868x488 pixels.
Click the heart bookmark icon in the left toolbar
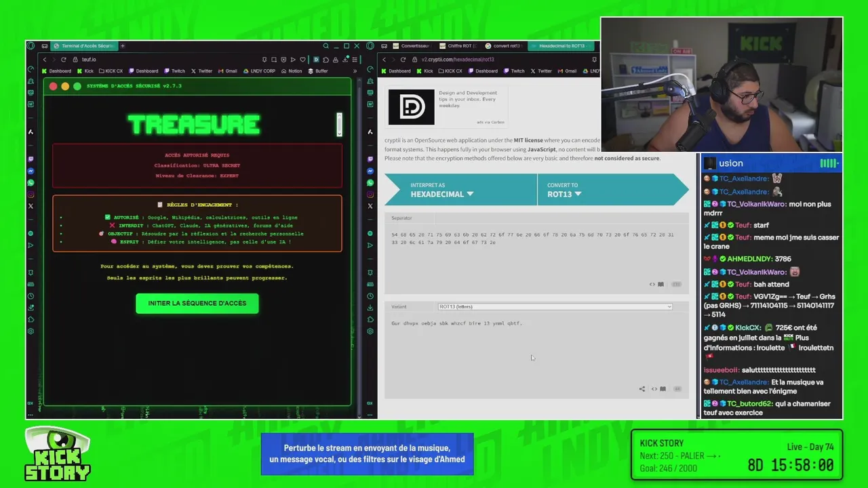click(x=302, y=60)
